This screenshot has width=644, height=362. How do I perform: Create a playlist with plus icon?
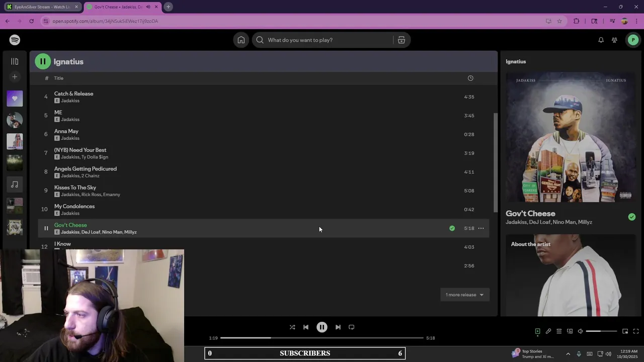[15, 77]
